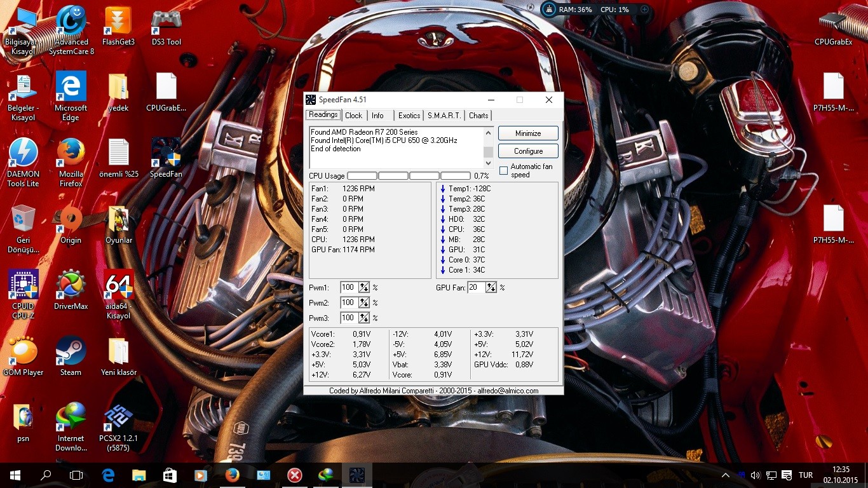Select the CPUGrabEx icon at top right
868x488 pixels.
[833, 27]
